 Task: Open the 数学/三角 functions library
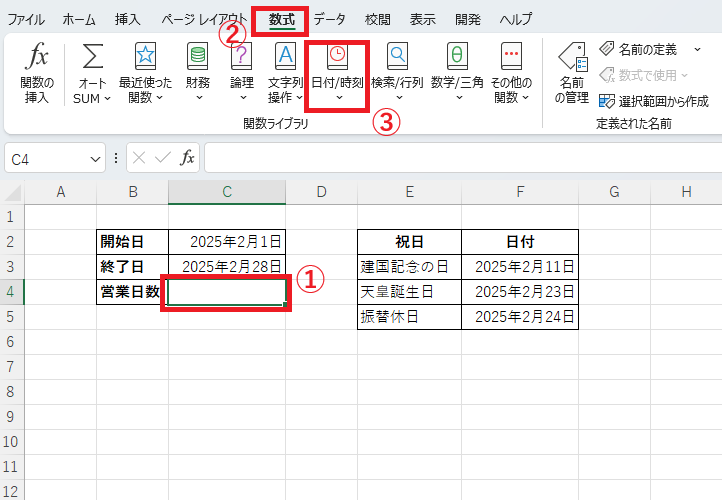(x=457, y=73)
